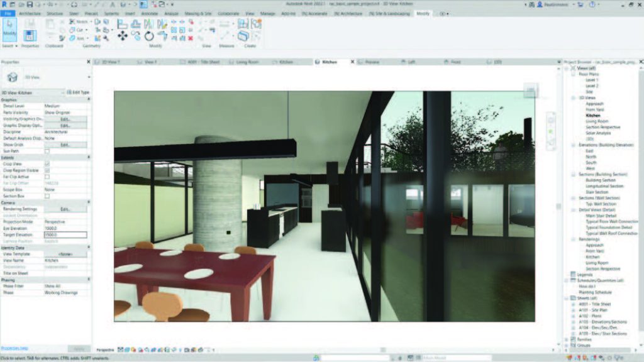644x362 pixels.
Task: Save the project using Quick Access toolbar
Action: 29,4
